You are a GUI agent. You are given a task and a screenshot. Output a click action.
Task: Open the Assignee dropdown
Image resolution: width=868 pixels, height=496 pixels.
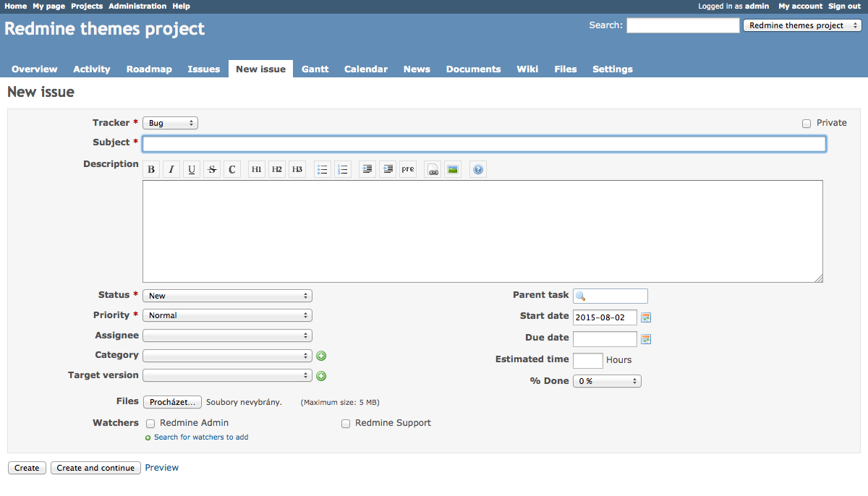tap(227, 335)
